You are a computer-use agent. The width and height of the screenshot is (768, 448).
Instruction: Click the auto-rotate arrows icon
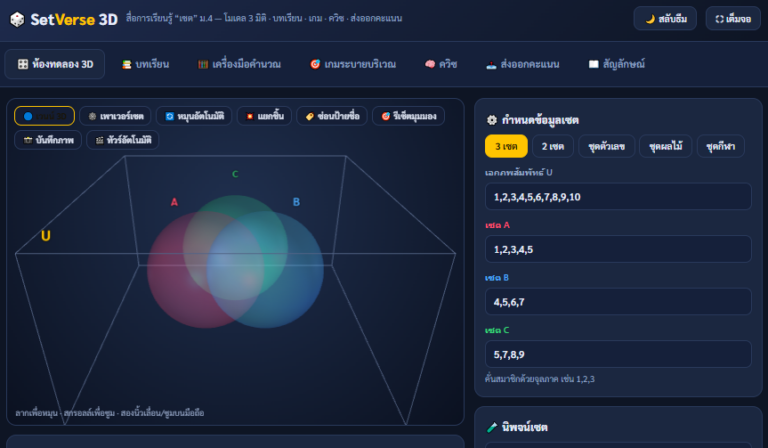(x=169, y=116)
